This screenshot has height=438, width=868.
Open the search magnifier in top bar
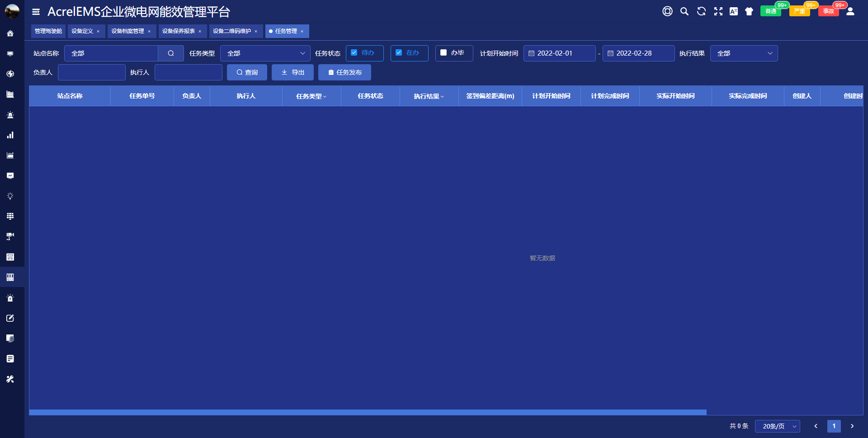point(684,11)
